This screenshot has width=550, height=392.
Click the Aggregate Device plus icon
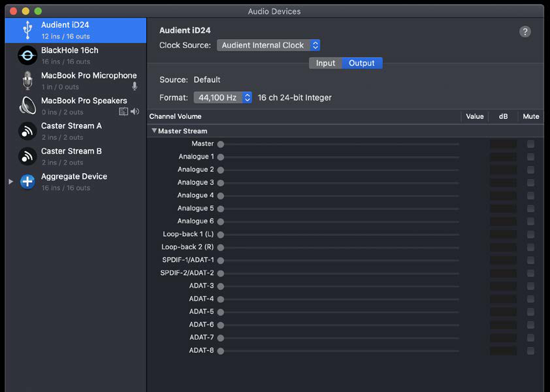point(27,182)
